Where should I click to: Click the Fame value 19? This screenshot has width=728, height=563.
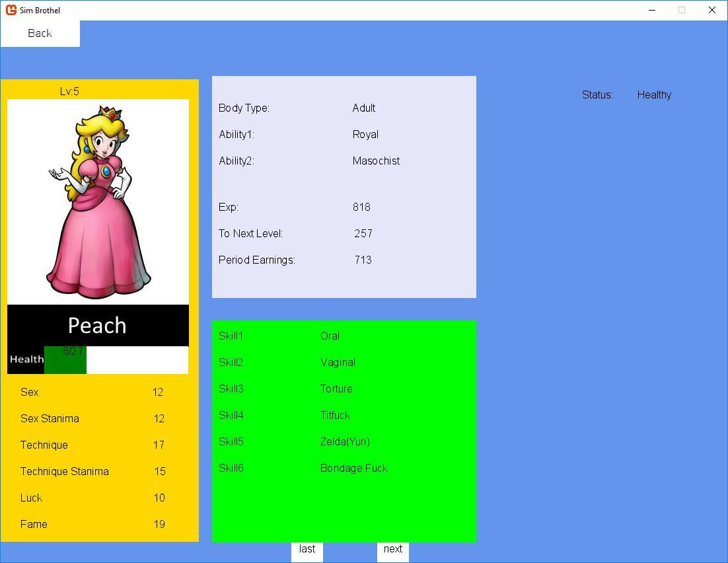click(159, 525)
